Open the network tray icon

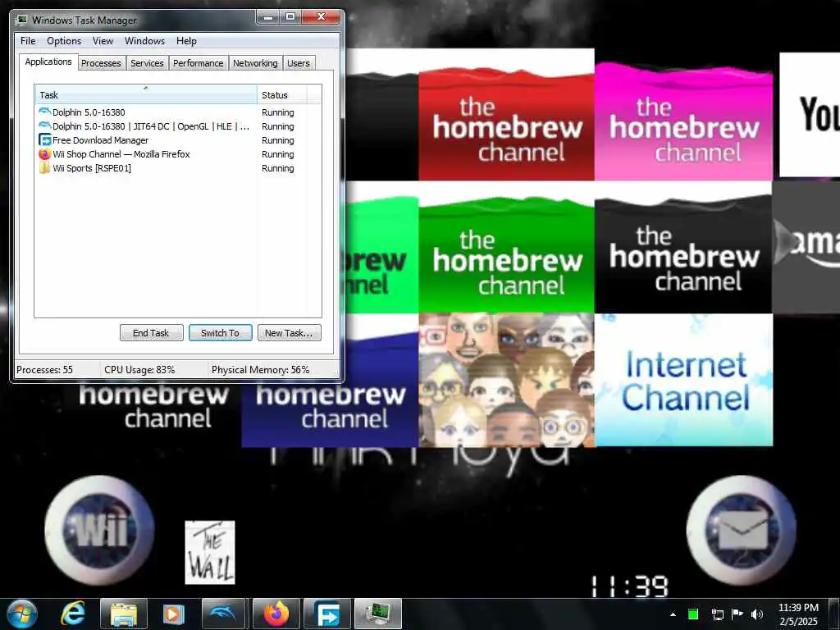click(717, 614)
